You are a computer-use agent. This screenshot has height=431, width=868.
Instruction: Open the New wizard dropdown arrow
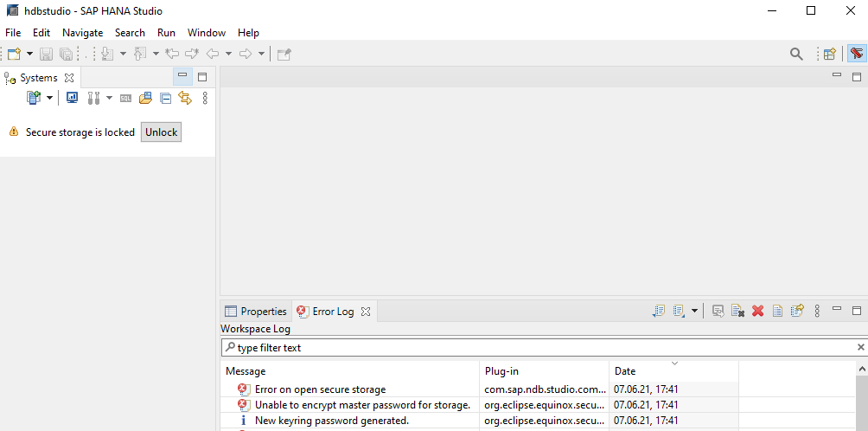(29, 54)
